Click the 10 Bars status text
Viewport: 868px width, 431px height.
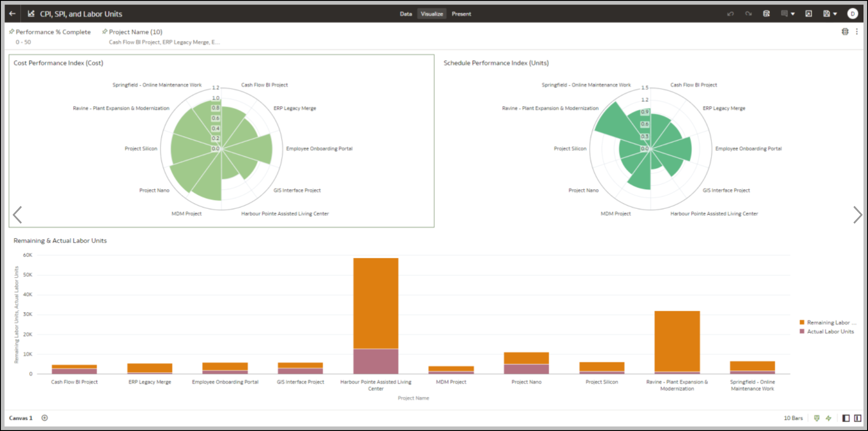(793, 418)
